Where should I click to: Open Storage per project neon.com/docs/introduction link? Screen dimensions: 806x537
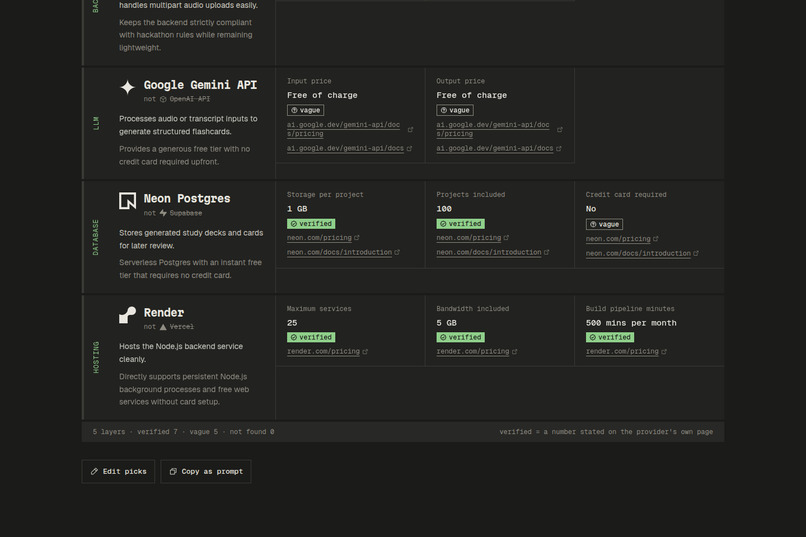pyautogui.click(x=339, y=252)
